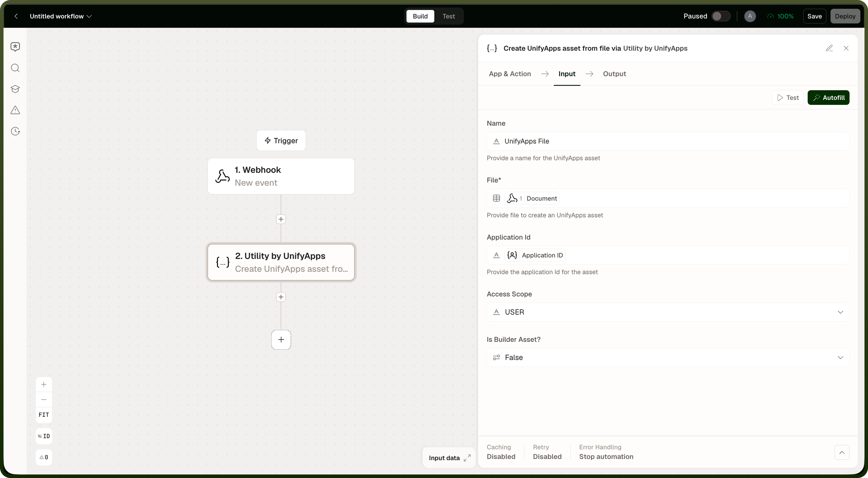This screenshot has height=478, width=868.
Task: Open the Is Builder Asset dropdown
Action: coord(668,358)
